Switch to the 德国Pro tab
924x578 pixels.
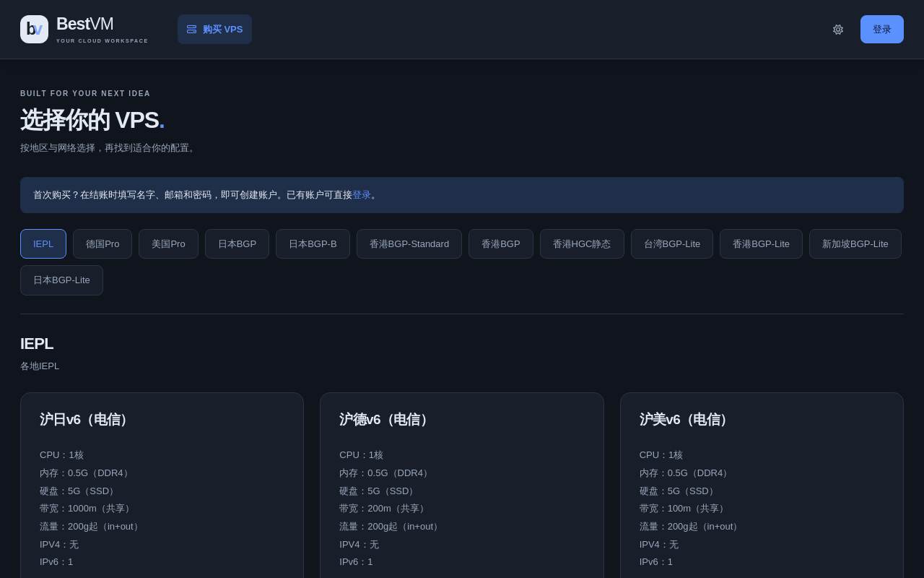pyautogui.click(x=103, y=244)
